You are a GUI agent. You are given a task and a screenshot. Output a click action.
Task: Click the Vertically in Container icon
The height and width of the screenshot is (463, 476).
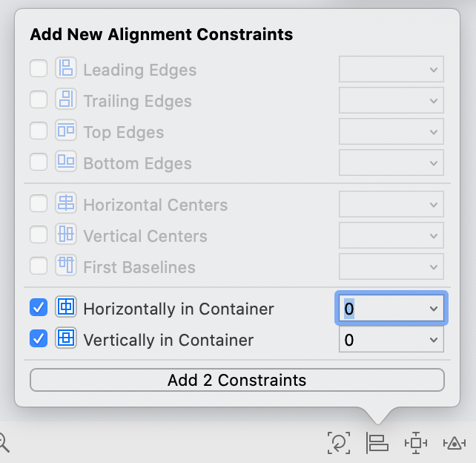coord(66,339)
